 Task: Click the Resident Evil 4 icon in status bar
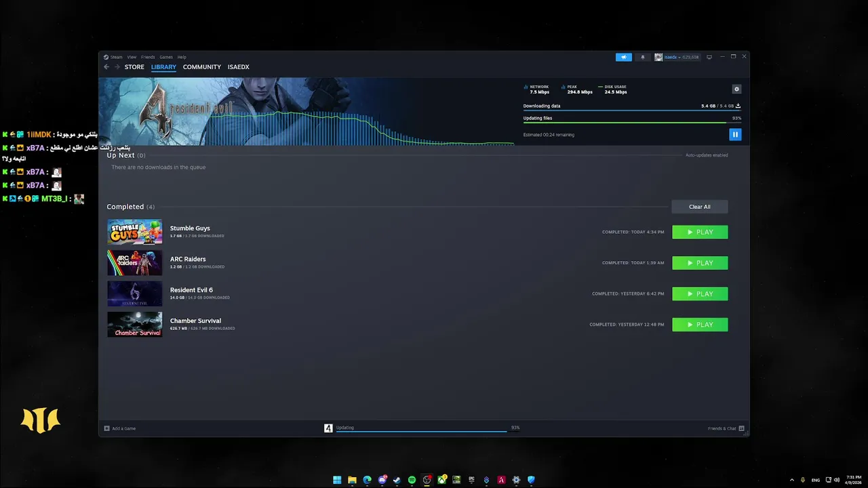[x=328, y=428]
